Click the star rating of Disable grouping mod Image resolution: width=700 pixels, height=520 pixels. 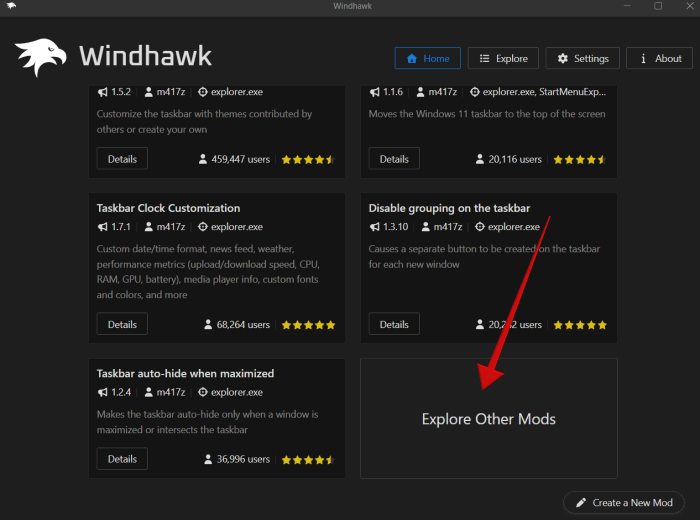click(580, 325)
